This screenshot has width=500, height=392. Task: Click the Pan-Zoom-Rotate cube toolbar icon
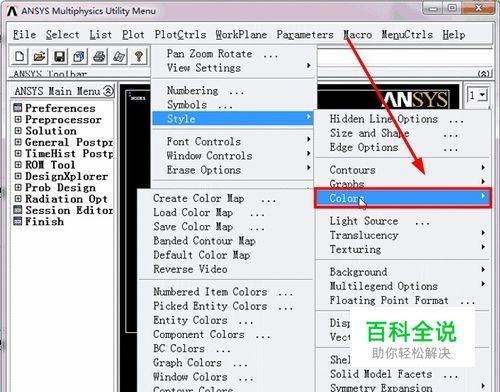[79, 56]
